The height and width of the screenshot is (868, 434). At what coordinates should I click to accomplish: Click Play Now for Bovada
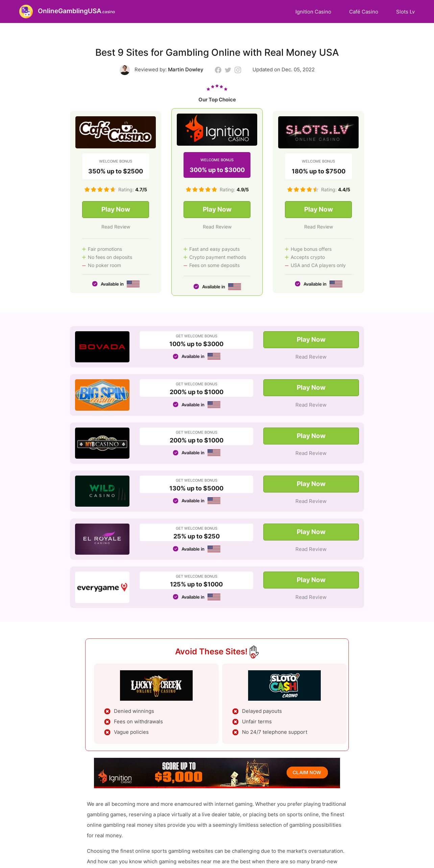311,340
